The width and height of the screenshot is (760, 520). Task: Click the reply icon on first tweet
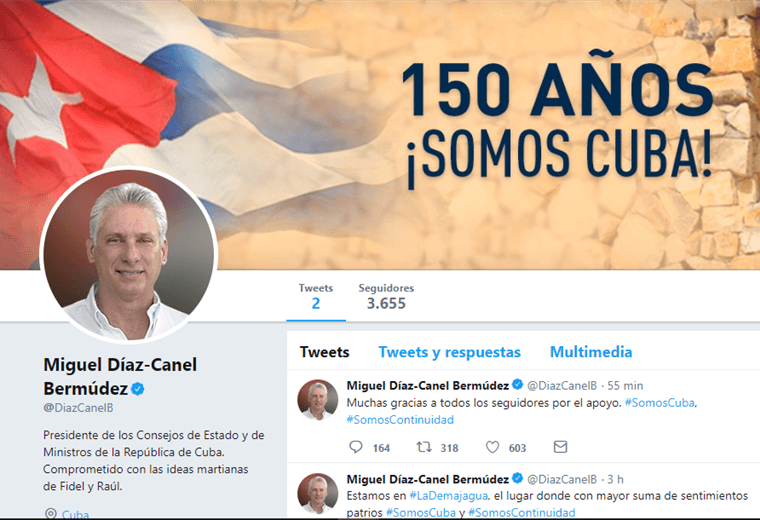pyautogui.click(x=356, y=447)
